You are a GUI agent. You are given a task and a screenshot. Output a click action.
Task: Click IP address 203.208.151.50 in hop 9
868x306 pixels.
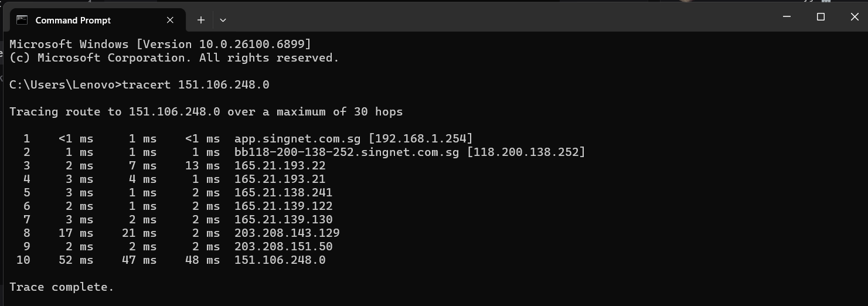(x=283, y=247)
